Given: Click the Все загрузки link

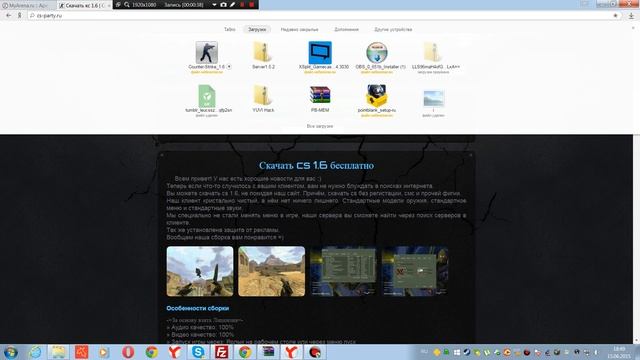Looking at the screenshot, I should click(320, 126).
